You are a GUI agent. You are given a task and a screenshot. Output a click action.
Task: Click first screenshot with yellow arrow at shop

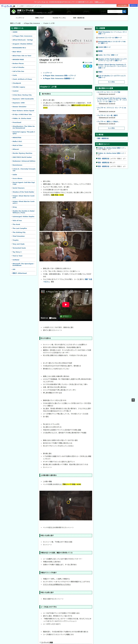pyautogui.click(x=66, y=129)
